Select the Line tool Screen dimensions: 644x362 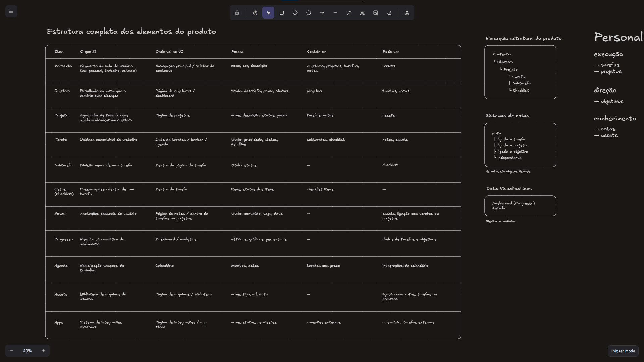click(335, 13)
